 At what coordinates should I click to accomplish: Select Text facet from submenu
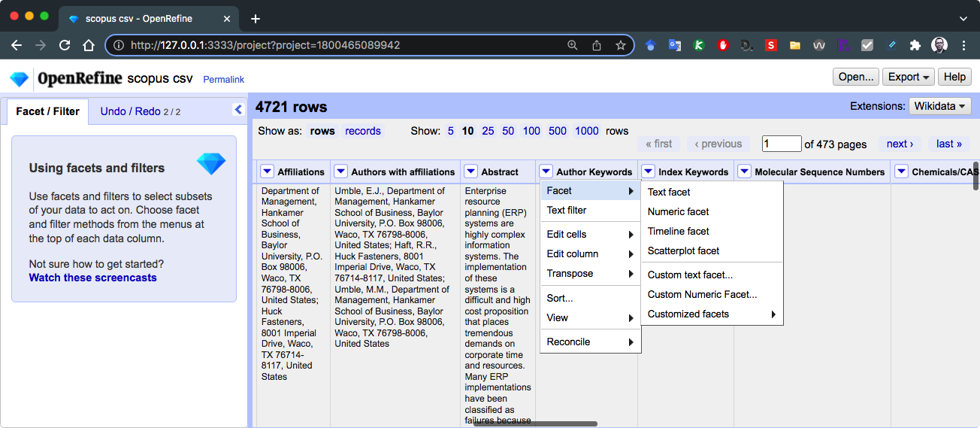pos(712,192)
